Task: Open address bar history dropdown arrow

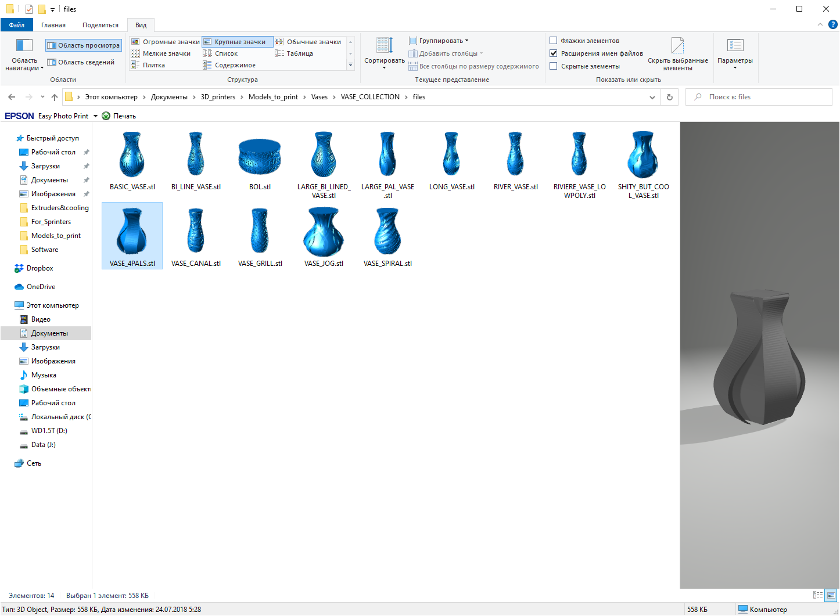Action: click(652, 97)
